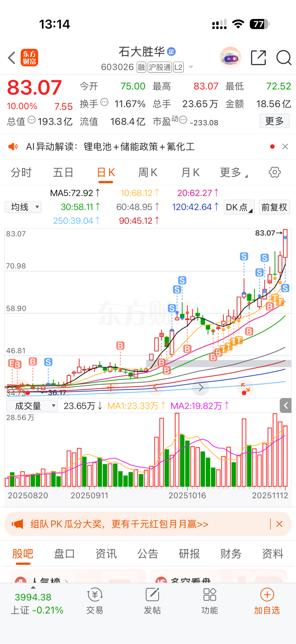Screen dimensions: 296x644
Task: Tap info icon beside 市盈动
Action: [x=183, y=120]
